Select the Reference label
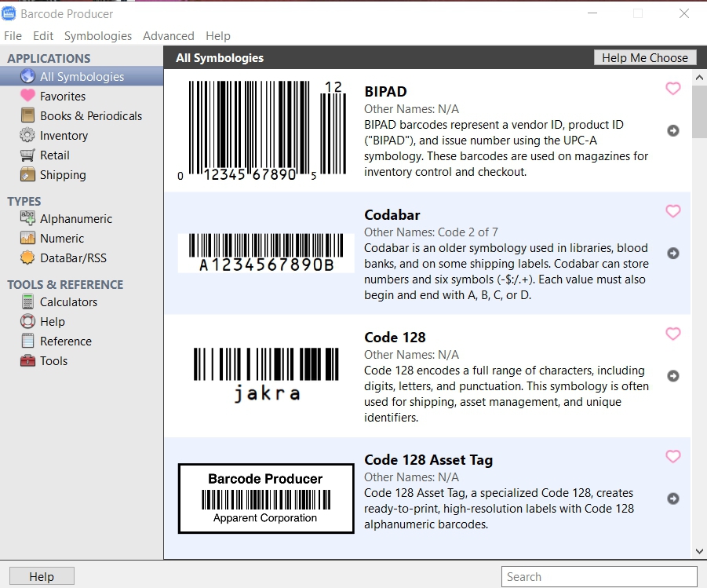Screen dimensions: 707x588 click(x=66, y=341)
